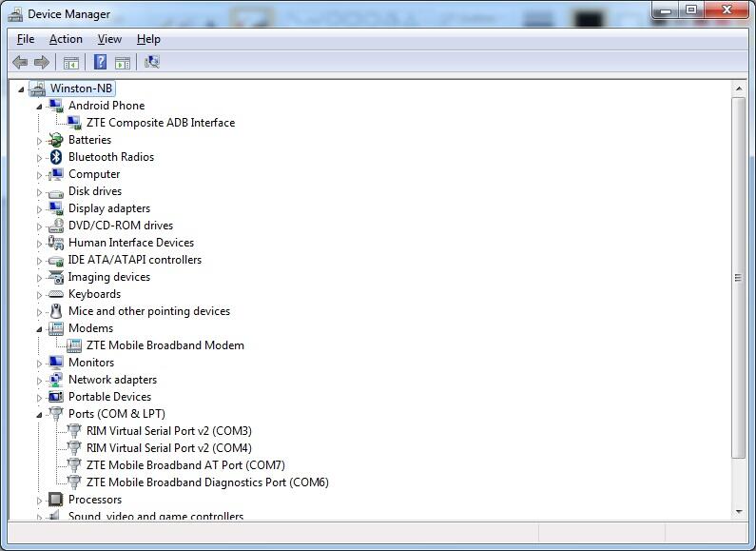
Task: Open the View menu
Action: pos(109,39)
